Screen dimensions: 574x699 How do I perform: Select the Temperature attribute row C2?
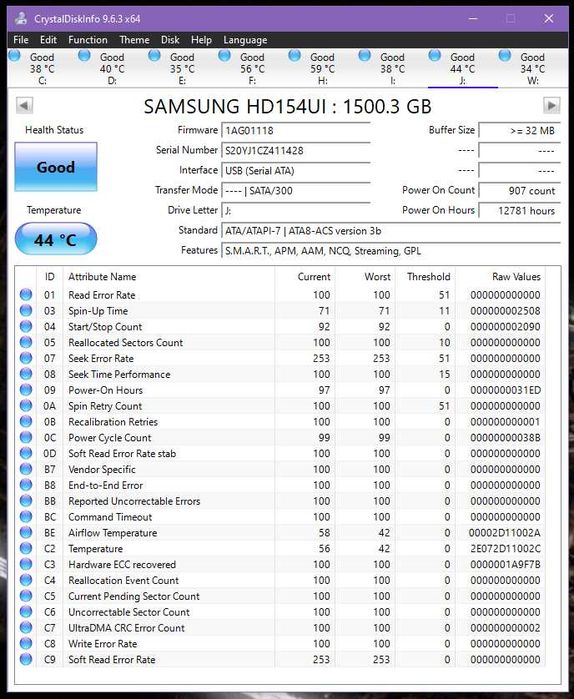(x=281, y=548)
